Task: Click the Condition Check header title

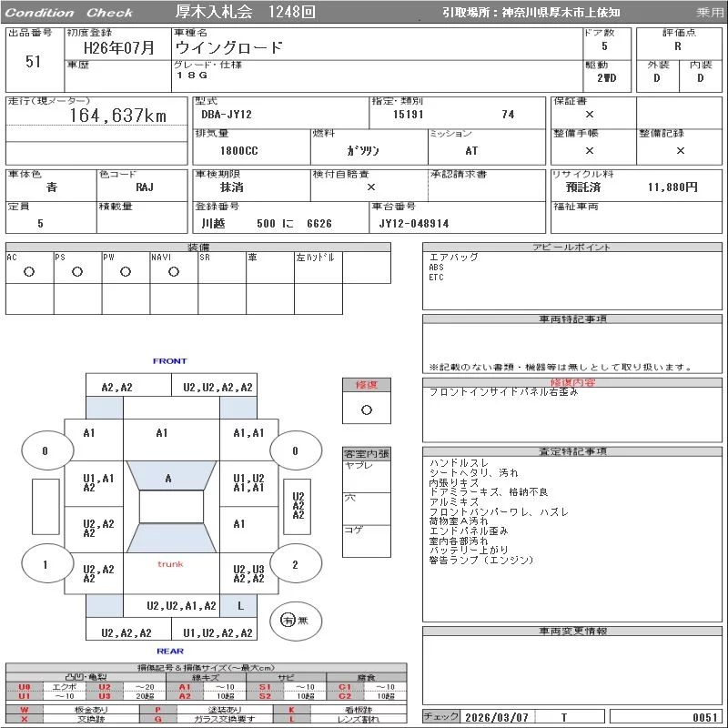Action: (70, 13)
